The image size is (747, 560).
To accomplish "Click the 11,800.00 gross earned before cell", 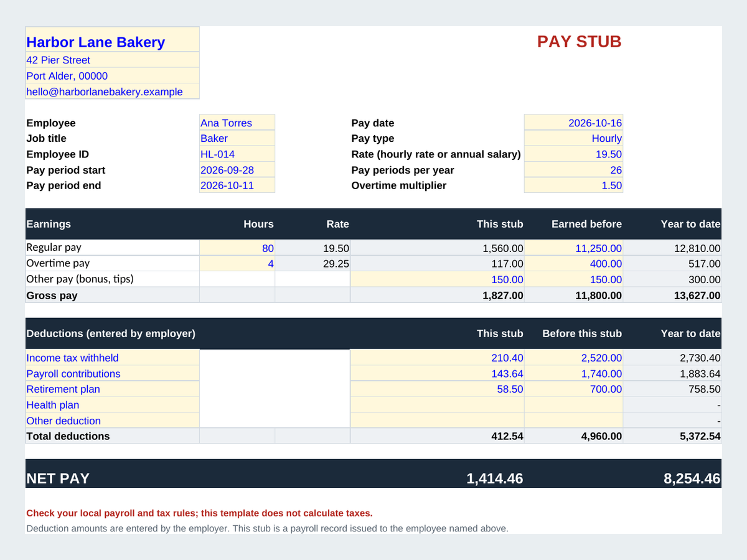I will pyautogui.click(x=573, y=295).
